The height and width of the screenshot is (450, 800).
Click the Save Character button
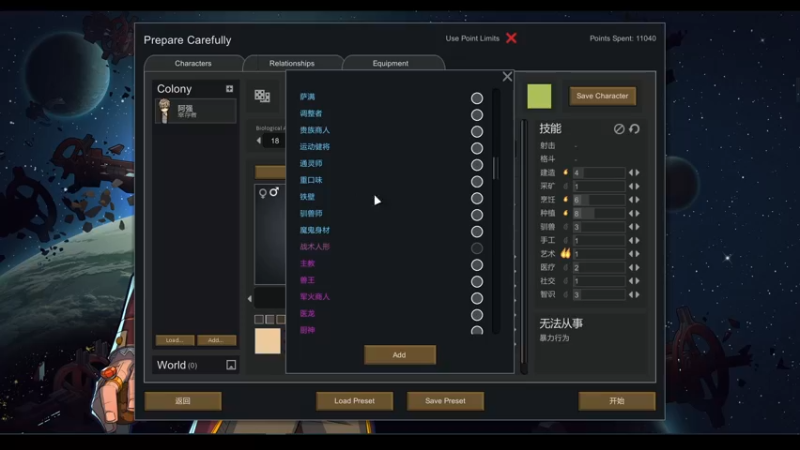[602, 96]
